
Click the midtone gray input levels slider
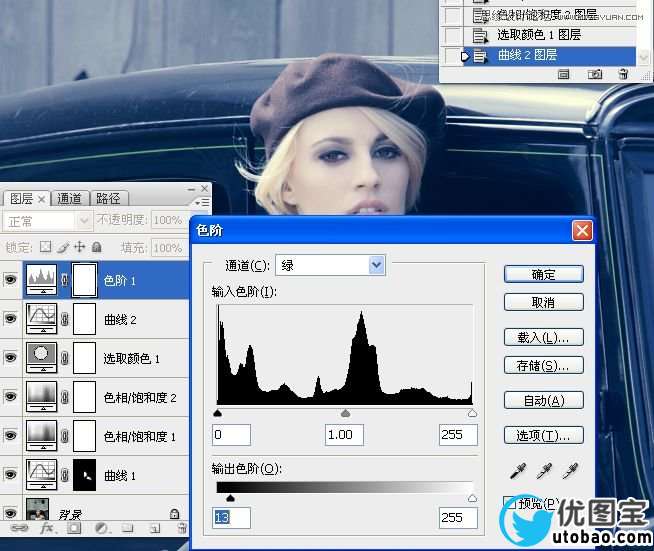point(346,413)
